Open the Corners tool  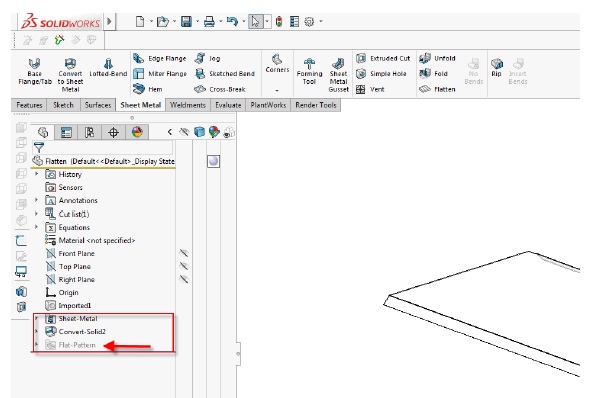click(277, 63)
